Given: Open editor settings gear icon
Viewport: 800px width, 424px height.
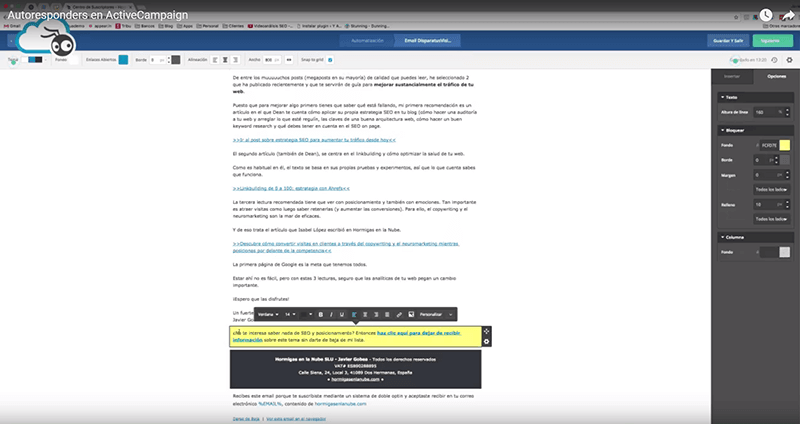Looking at the screenshot, I should pyautogui.click(x=789, y=60).
